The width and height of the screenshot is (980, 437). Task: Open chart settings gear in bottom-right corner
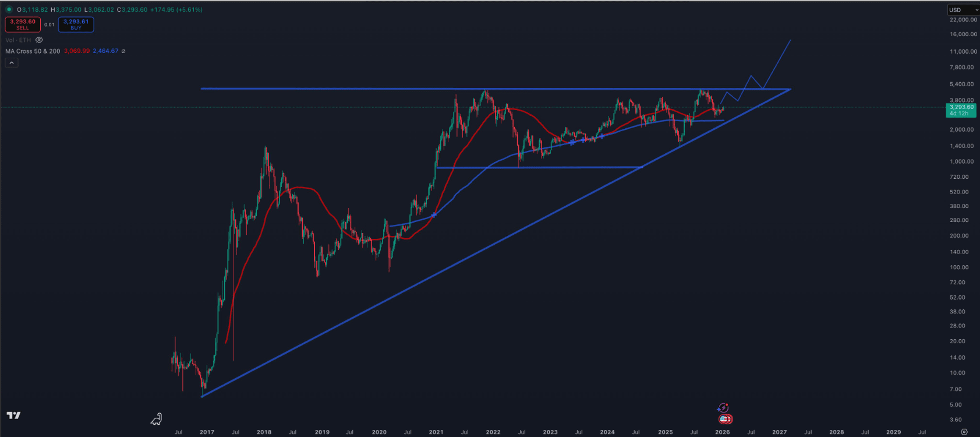tap(964, 432)
